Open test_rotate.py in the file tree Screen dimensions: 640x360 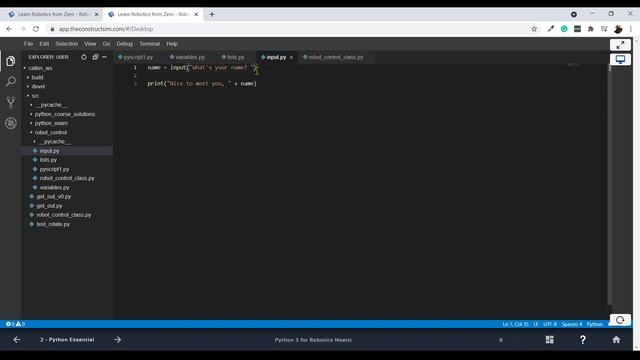pos(53,224)
